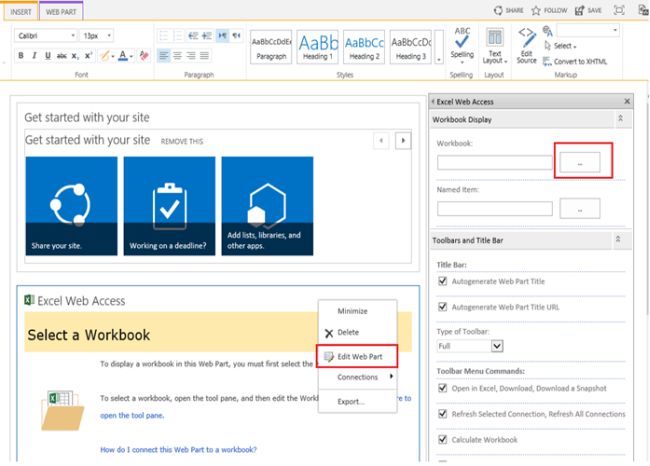The width and height of the screenshot is (650, 466).
Task: Open How do I connect this Web Part link
Action: (178, 450)
